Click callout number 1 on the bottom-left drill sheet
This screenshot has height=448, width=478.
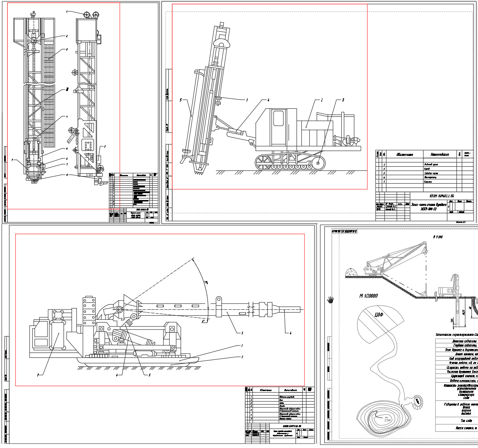click(x=242, y=346)
